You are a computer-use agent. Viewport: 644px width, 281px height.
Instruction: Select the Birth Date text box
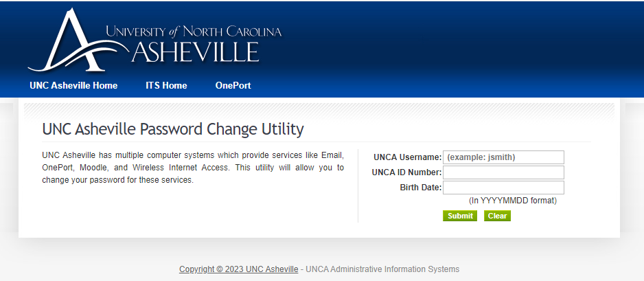[503, 188]
